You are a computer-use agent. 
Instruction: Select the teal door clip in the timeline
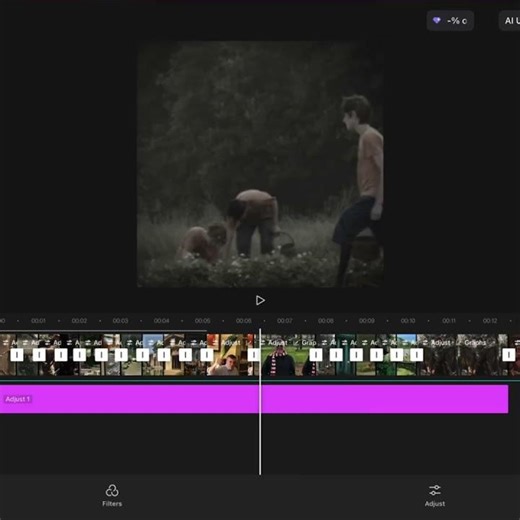345,355
